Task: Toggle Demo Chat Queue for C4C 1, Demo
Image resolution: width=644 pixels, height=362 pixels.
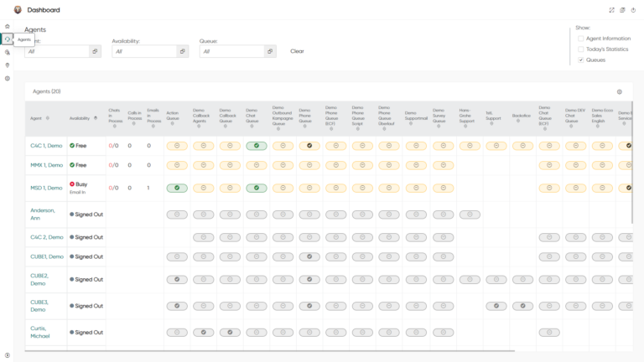Action: coord(257,146)
